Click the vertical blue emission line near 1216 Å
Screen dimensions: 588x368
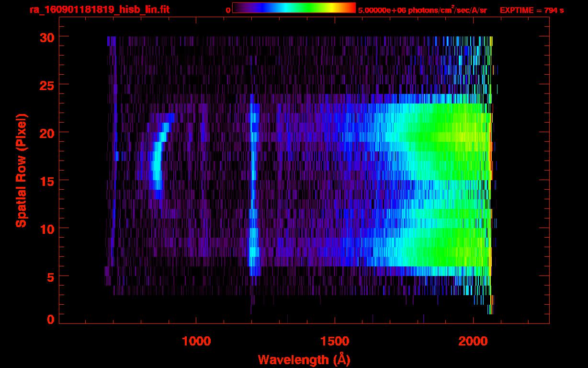point(253,184)
